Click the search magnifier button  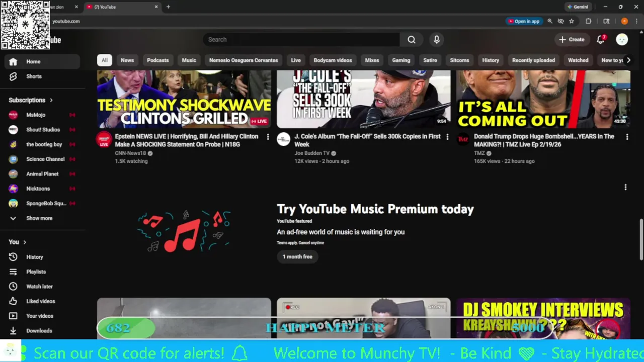tap(412, 39)
